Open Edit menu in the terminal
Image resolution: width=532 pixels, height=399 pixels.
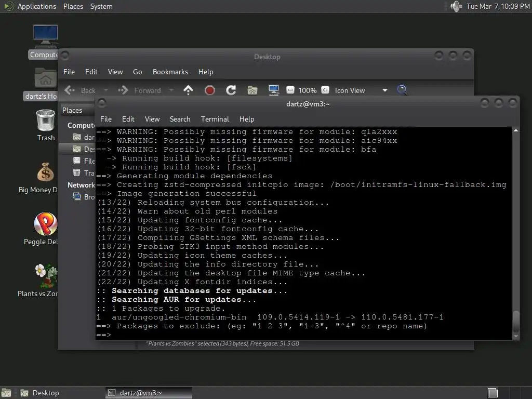[128, 119]
